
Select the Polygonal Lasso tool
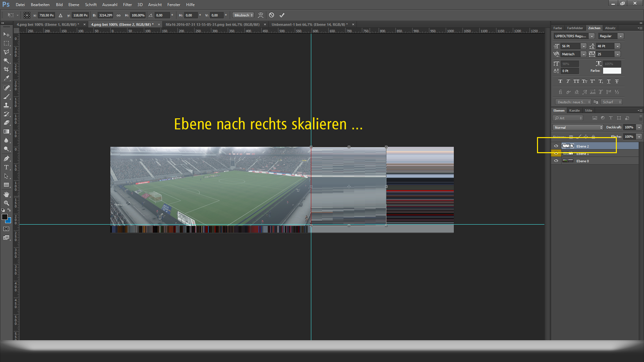tap(6, 52)
